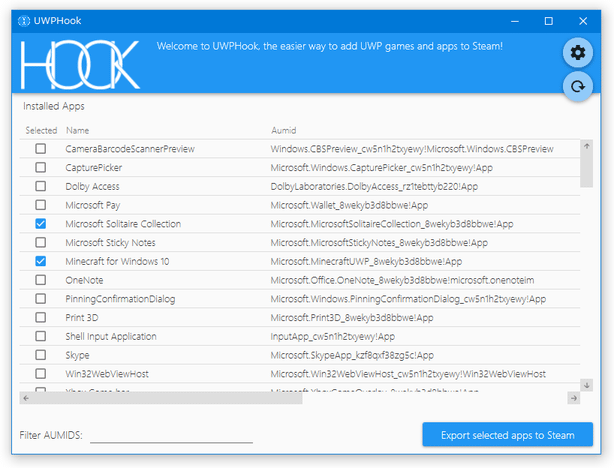Click the Microsoft.MinecraftUWP Aumid cell
This screenshot has width=614, height=468.
pyautogui.click(x=366, y=261)
